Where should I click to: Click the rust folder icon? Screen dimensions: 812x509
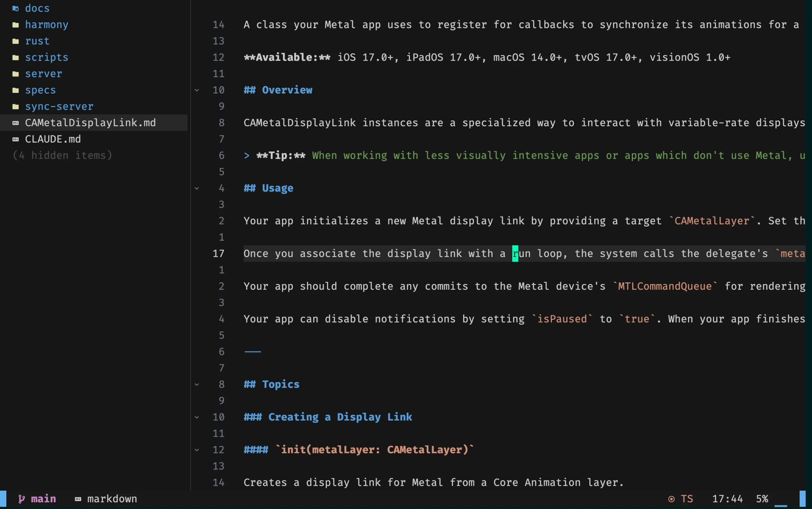tap(16, 41)
